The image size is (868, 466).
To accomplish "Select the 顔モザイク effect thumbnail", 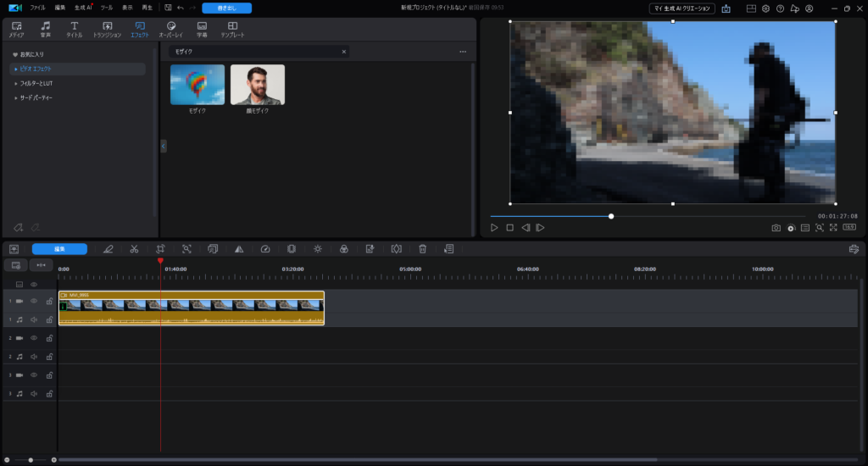I will point(258,85).
